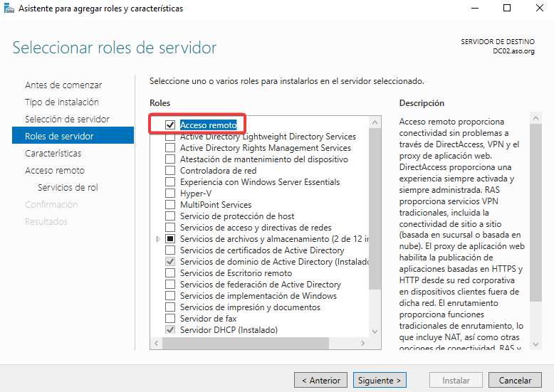Image resolution: width=554 pixels, height=392 pixels.
Task: Tick the MultiPoint Services checkbox
Action: [x=170, y=205]
